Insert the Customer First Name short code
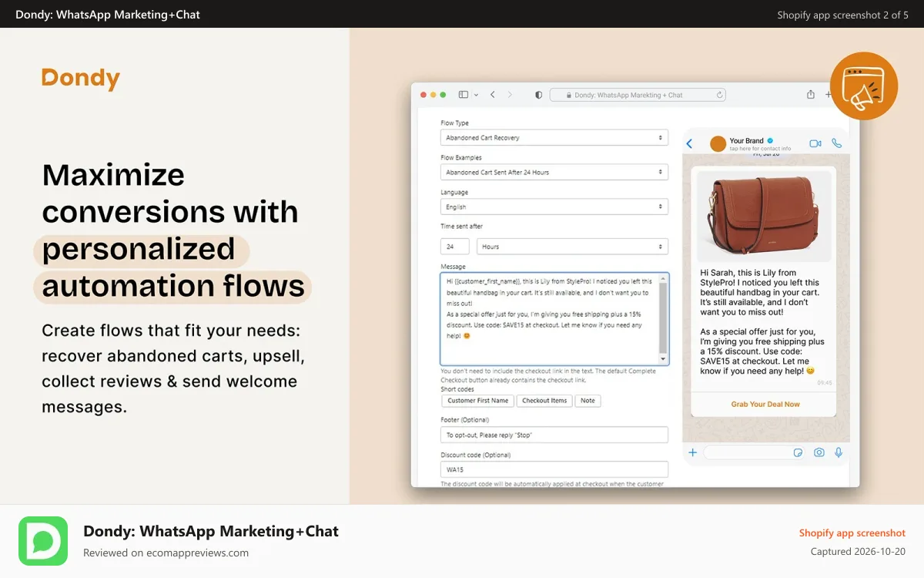 click(x=478, y=401)
